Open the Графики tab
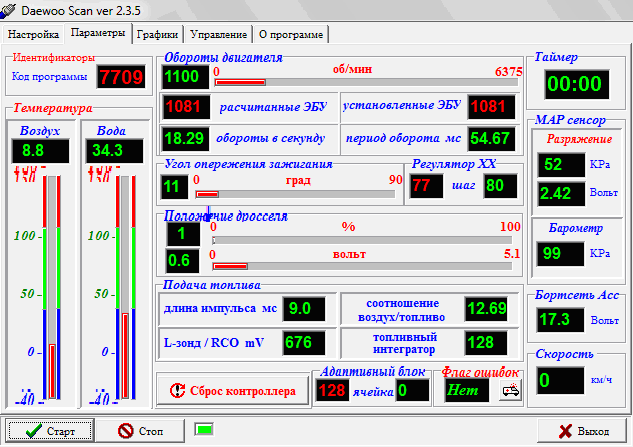 [158, 34]
